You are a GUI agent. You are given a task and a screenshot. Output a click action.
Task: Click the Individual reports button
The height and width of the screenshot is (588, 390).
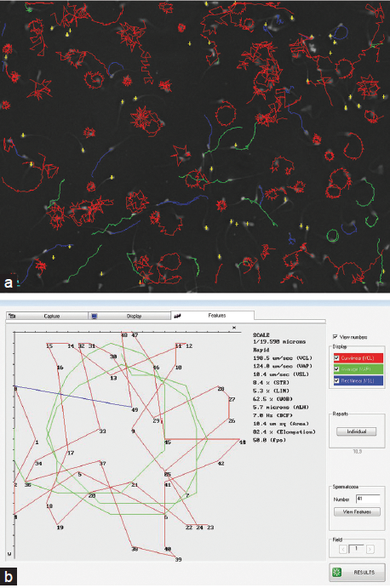coord(357,431)
